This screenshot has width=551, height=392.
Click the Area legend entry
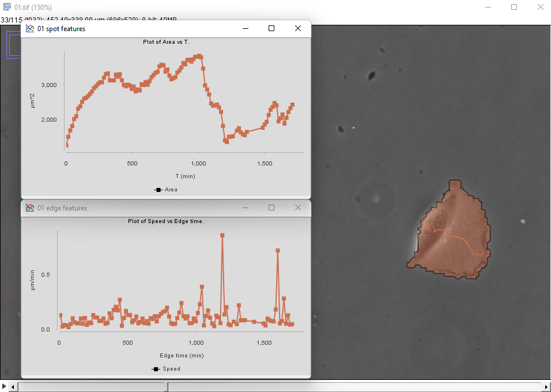(x=166, y=190)
